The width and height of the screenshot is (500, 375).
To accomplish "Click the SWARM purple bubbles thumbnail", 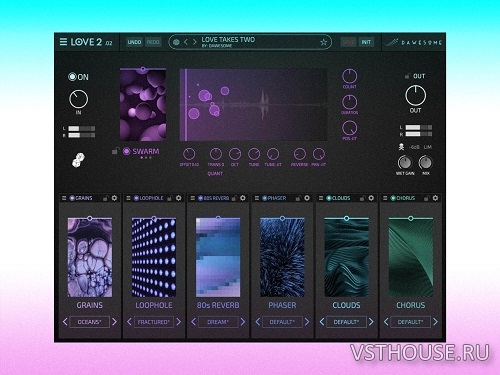I will pyautogui.click(x=143, y=105).
